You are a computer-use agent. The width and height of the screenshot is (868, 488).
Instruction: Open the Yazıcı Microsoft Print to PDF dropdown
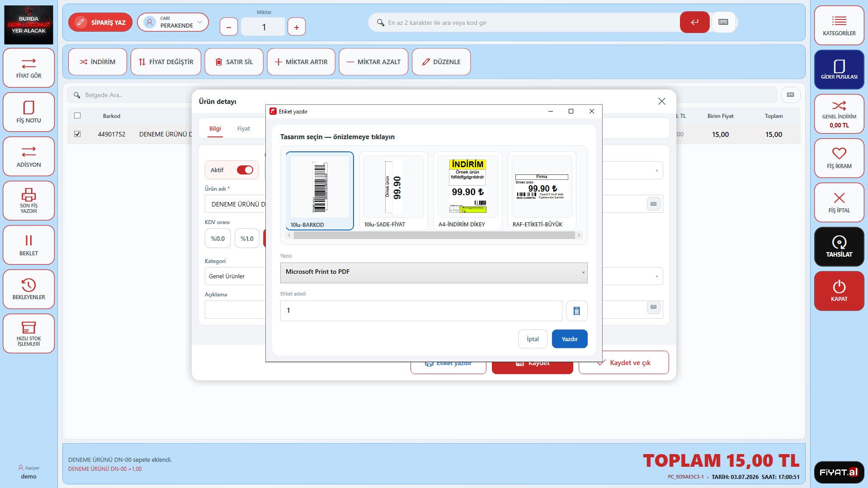point(434,272)
